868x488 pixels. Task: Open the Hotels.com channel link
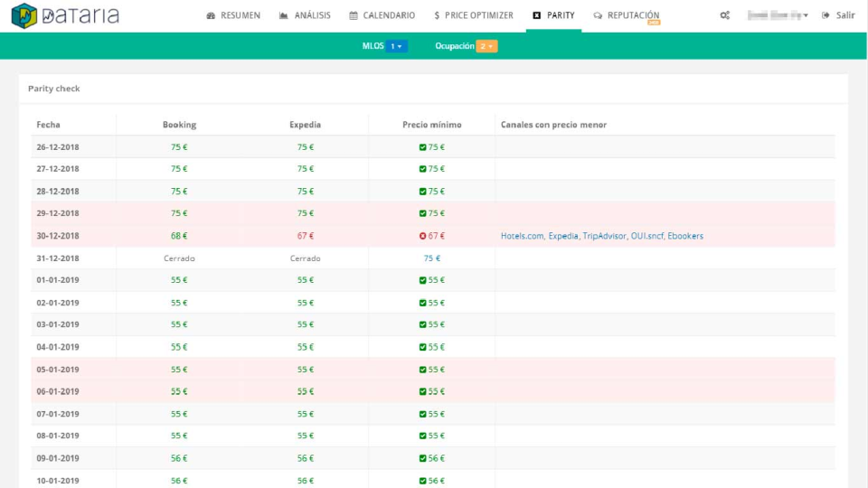click(x=522, y=236)
